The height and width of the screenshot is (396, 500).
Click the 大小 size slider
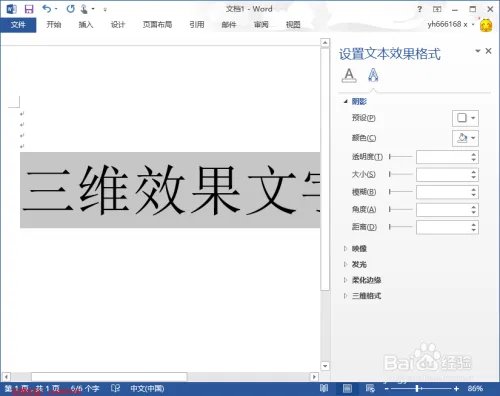(x=401, y=174)
